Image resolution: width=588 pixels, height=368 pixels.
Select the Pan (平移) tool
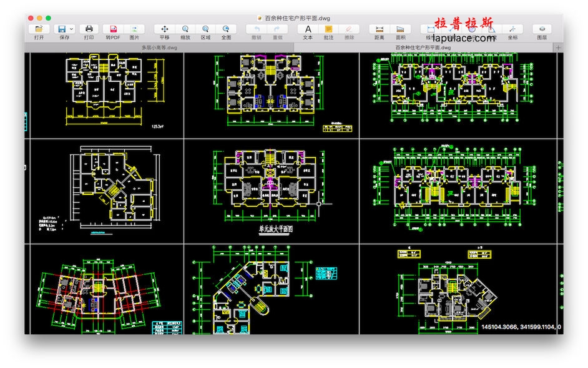coord(165,29)
